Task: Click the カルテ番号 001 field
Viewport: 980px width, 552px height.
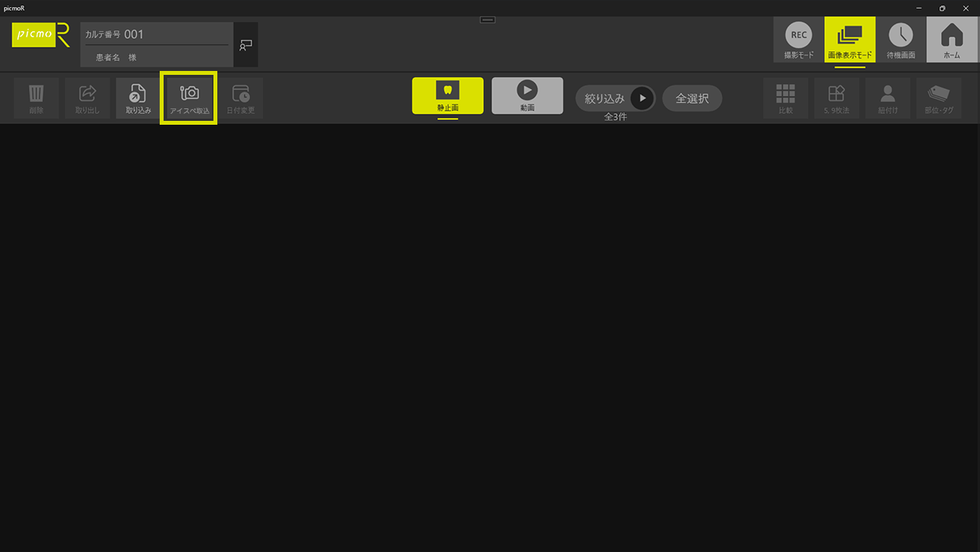Action: click(157, 34)
